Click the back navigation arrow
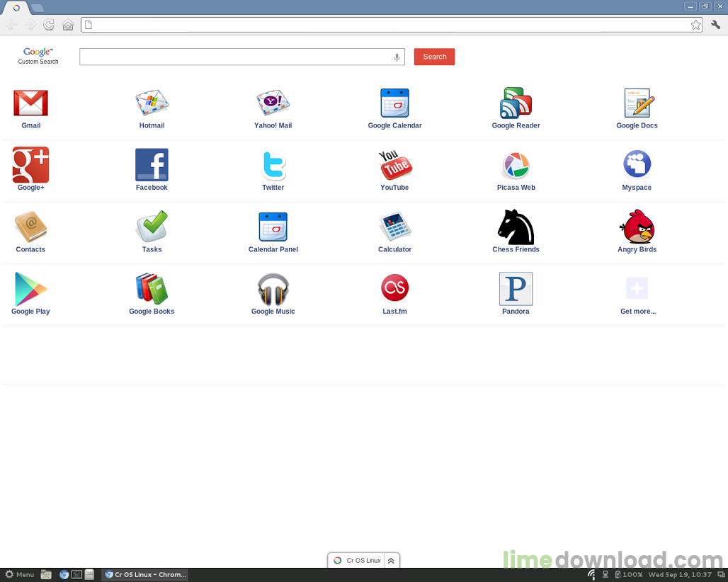Image resolution: width=728 pixels, height=582 pixels. (x=11, y=25)
